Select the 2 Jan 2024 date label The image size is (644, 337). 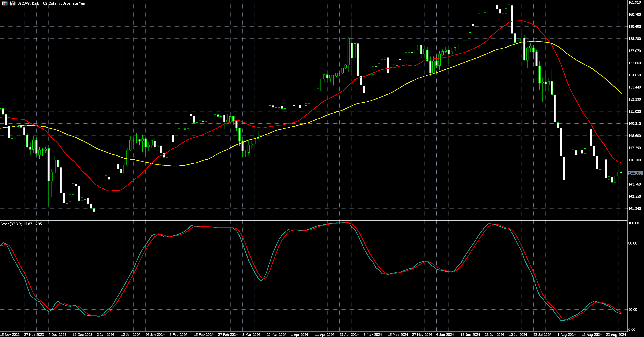click(x=105, y=335)
